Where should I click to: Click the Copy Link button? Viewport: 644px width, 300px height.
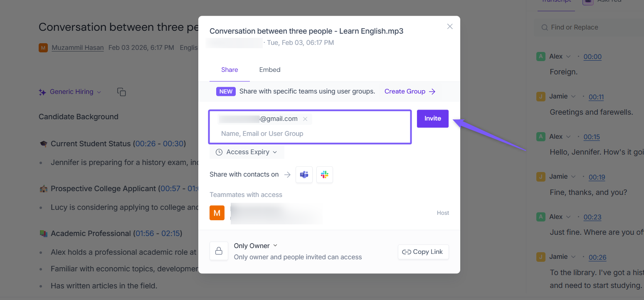coord(423,252)
